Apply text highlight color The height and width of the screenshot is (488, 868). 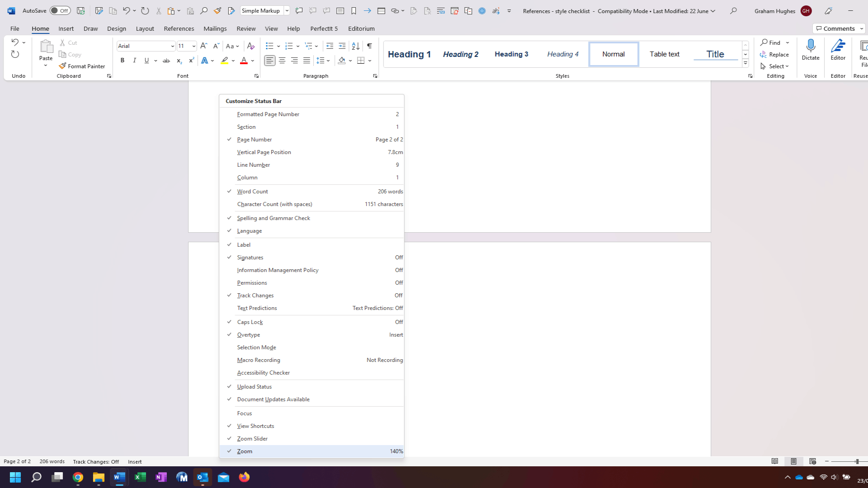[x=224, y=61]
